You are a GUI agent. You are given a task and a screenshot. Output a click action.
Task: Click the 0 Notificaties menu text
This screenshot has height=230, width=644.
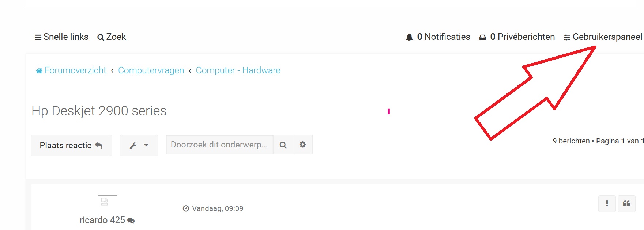[x=444, y=37]
